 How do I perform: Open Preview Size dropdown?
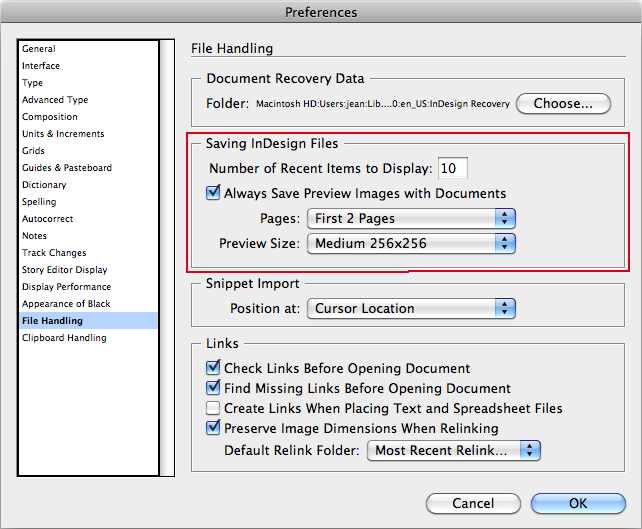(x=411, y=244)
